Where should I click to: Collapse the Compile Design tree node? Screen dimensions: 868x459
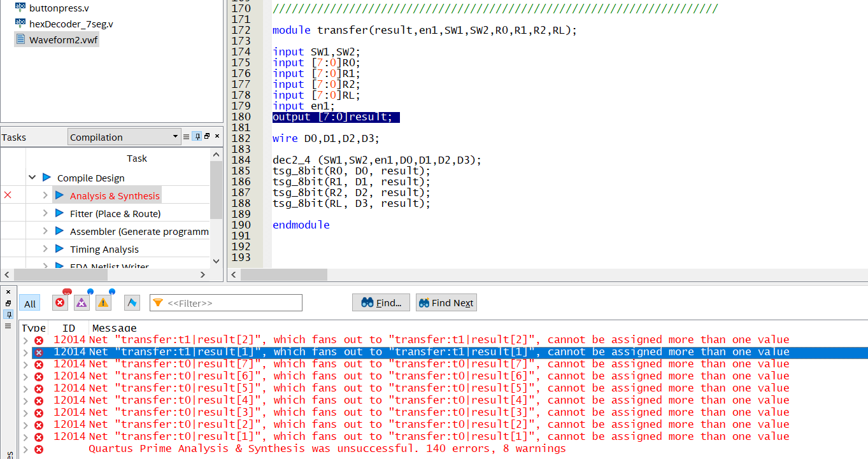click(x=31, y=178)
